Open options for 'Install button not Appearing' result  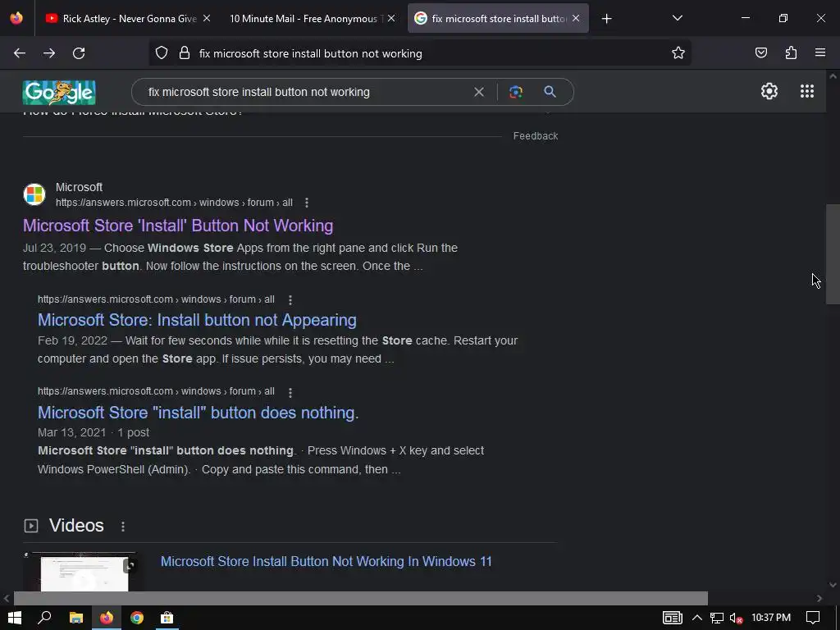click(290, 300)
